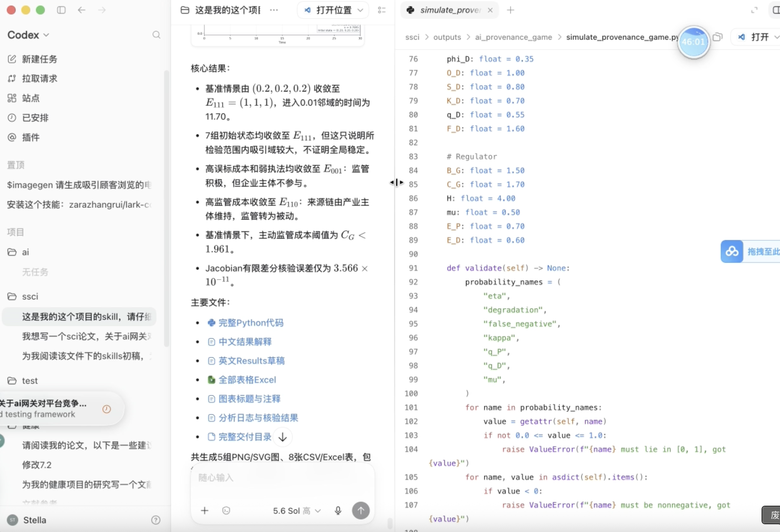Click the clock icon on notification card
The width and height of the screenshot is (780, 532).
pyautogui.click(x=107, y=409)
